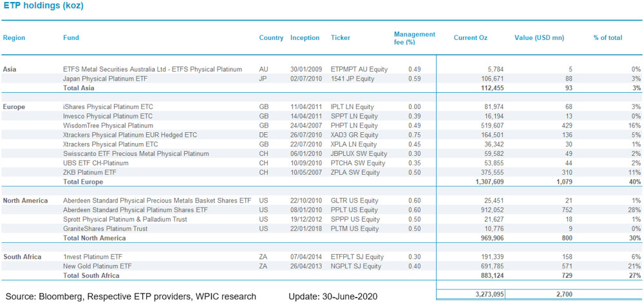644x303 pixels.
Task: Select ticker JBPLUX SW Equity
Action: pos(359,154)
